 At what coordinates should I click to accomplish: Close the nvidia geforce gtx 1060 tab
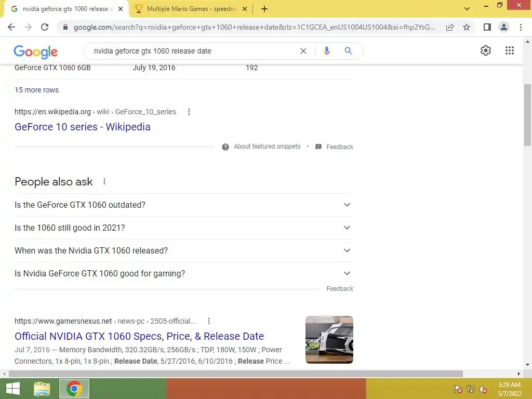click(121, 9)
